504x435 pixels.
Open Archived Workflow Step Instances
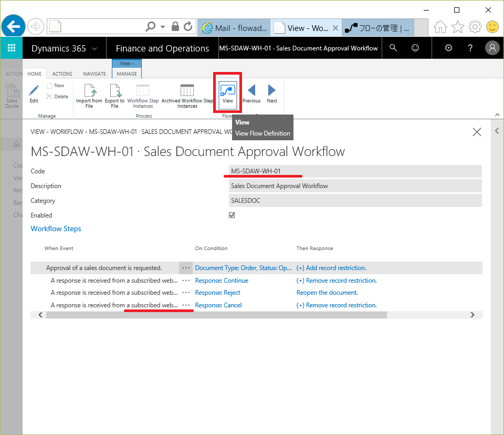click(x=187, y=96)
